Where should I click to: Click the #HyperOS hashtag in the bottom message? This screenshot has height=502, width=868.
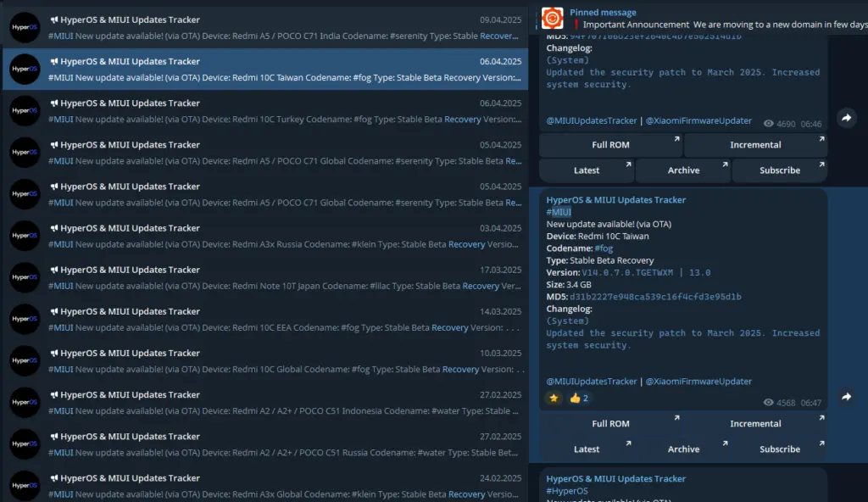(567, 491)
